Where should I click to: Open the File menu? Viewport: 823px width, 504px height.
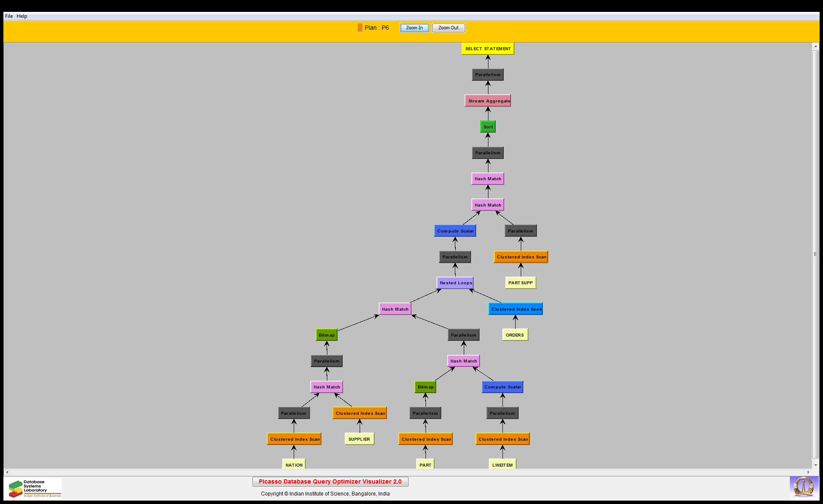click(9, 16)
